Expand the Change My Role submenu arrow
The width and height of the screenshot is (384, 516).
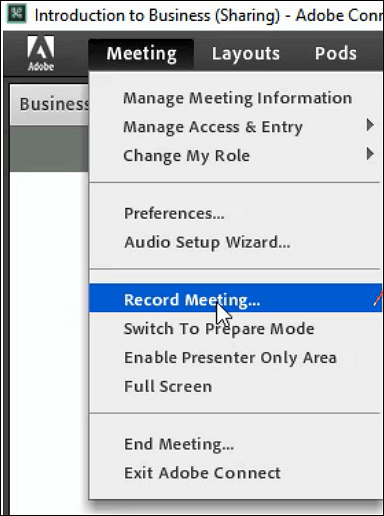pos(370,154)
